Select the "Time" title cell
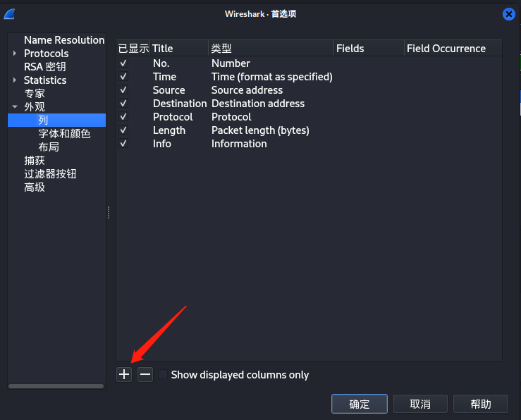 point(164,77)
